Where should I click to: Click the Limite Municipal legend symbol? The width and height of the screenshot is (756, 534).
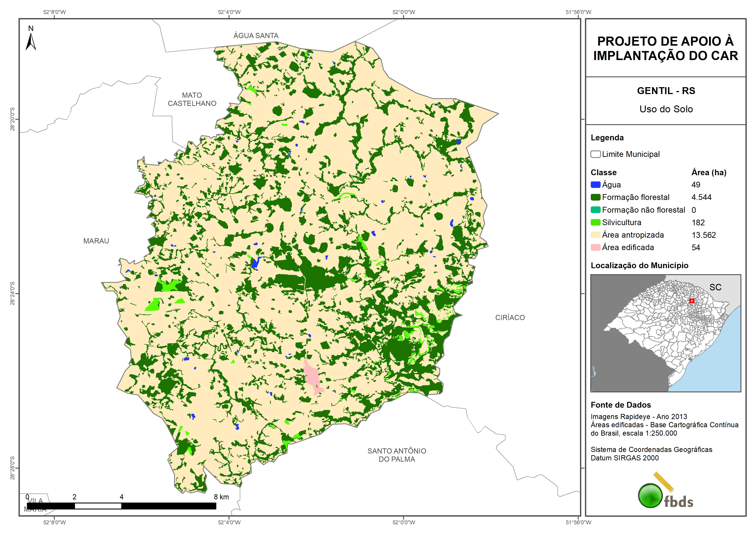(595, 154)
